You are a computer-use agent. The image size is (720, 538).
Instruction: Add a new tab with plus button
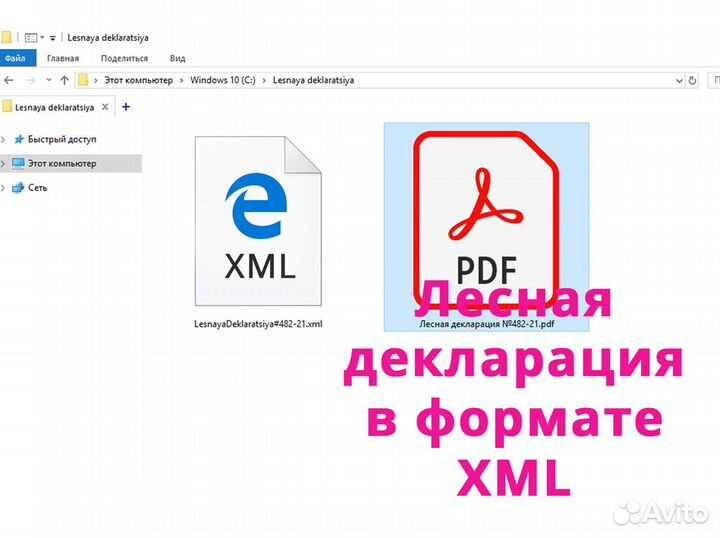(126, 107)
